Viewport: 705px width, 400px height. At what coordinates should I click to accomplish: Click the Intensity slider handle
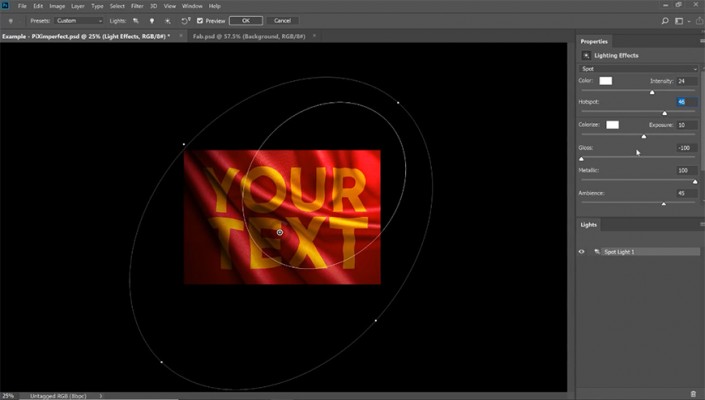point(652,92)
